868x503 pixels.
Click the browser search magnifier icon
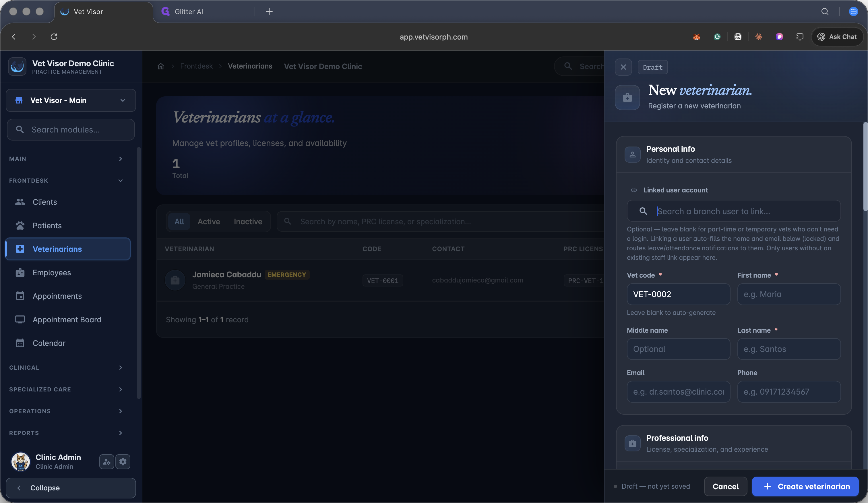point(825,12)
